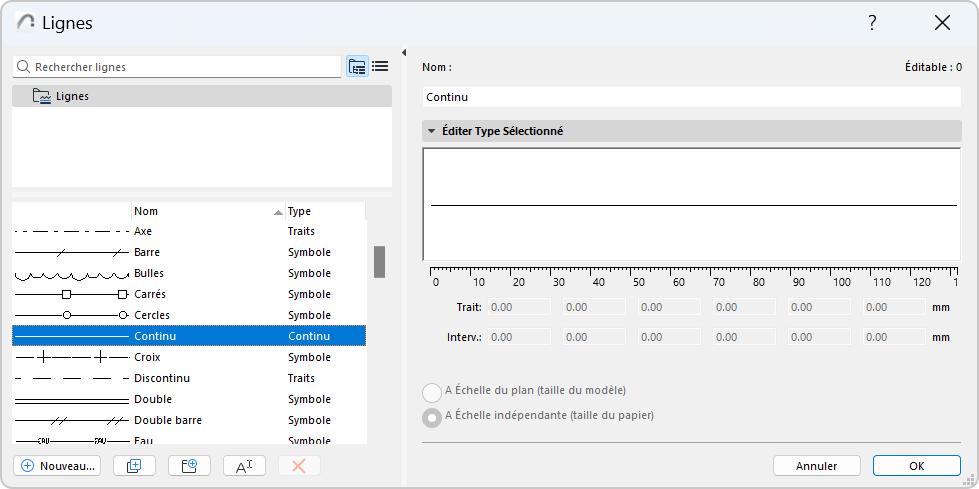979x489 pixels.
Task: Collapse left panel with the black arrow
Action: click(404, 53)
